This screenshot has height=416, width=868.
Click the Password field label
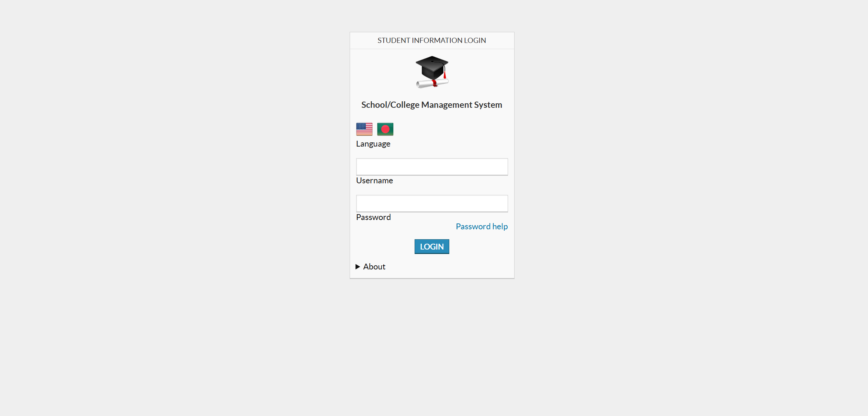(373, 217)
